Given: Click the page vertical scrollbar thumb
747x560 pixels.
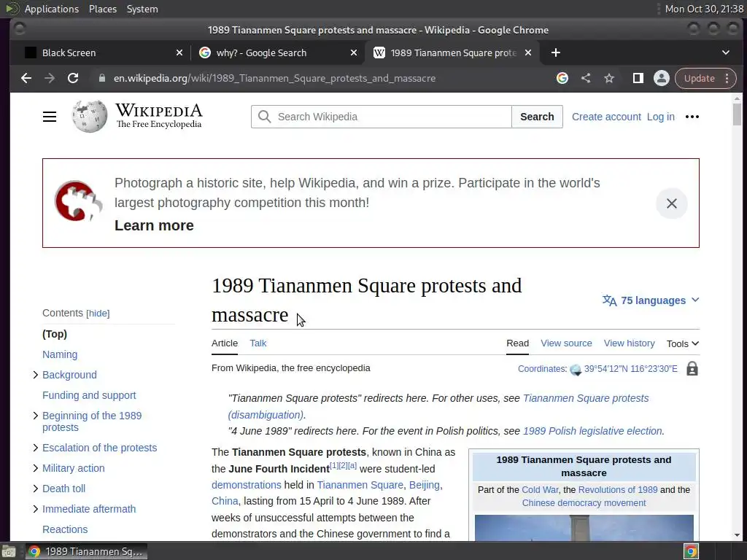Looking at the screenshot, I should pyautogui.click(x=737, y=114).
